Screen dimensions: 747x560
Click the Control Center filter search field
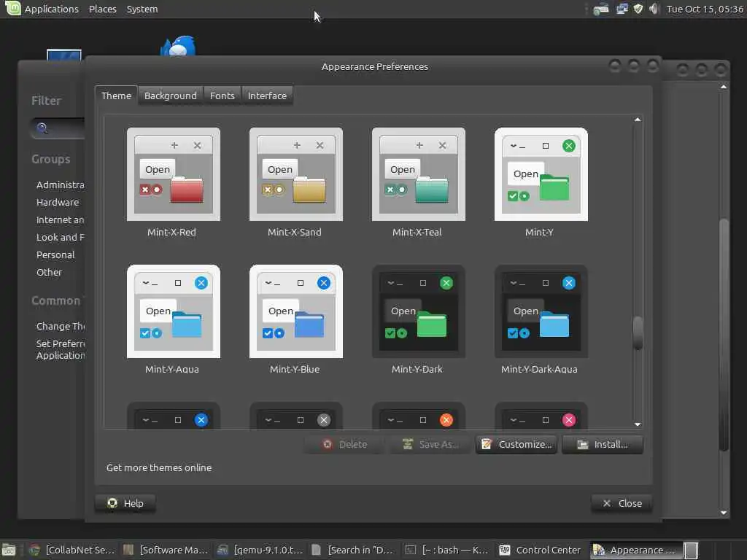[x=57, y=128]
